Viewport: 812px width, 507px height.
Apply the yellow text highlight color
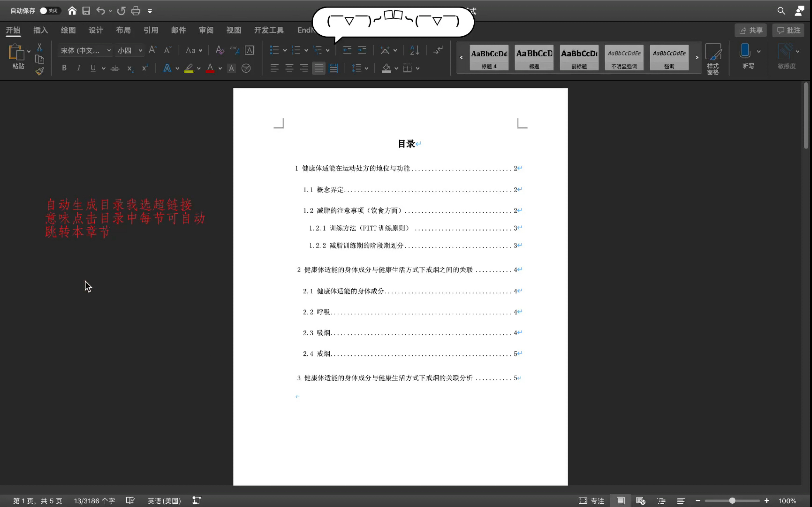click(188, 68)
